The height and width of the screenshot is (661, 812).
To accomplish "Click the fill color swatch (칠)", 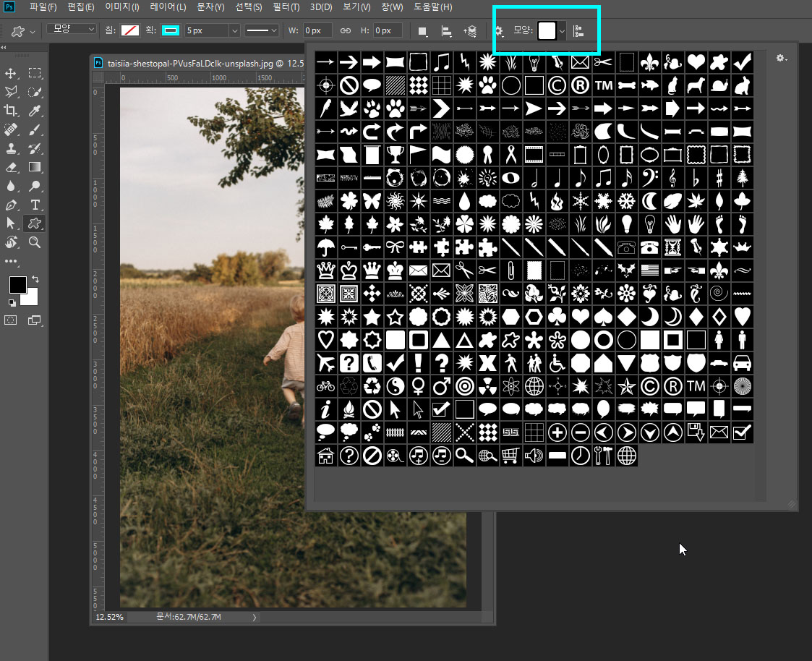I will click(x=130, y=30).
